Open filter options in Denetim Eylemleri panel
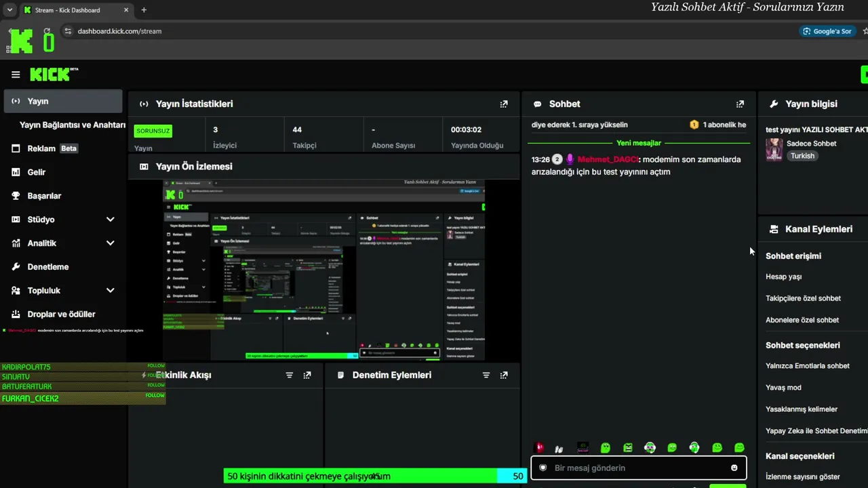The image size is (868, 488). [486, 375]
